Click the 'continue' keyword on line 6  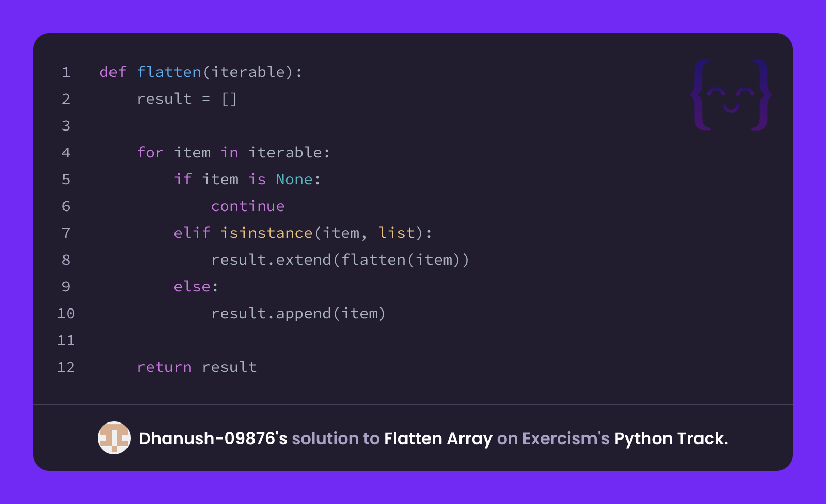click(x=248, y=206)
